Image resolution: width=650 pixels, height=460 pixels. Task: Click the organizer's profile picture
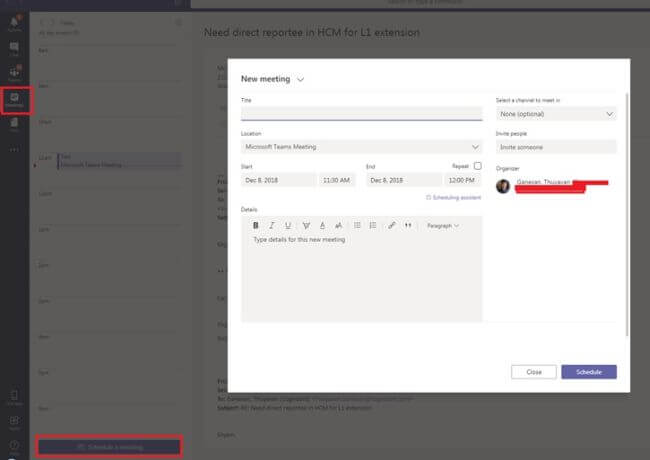click(503, 186)
